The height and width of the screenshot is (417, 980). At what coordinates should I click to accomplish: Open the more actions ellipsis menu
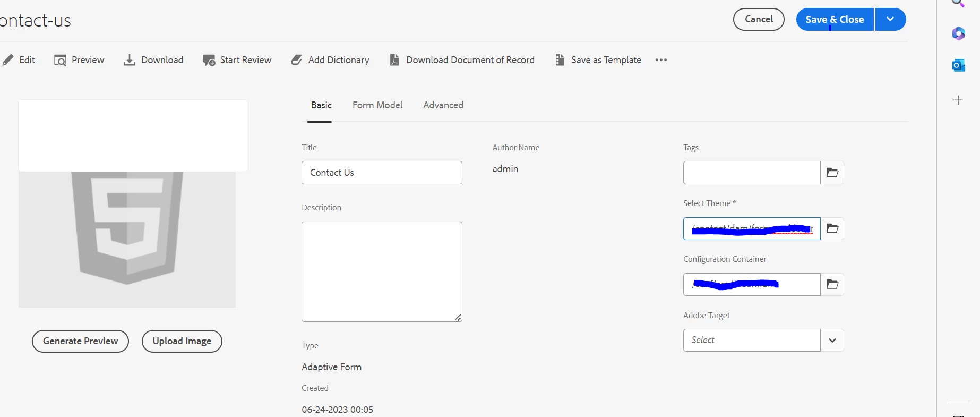coord(661,60)
